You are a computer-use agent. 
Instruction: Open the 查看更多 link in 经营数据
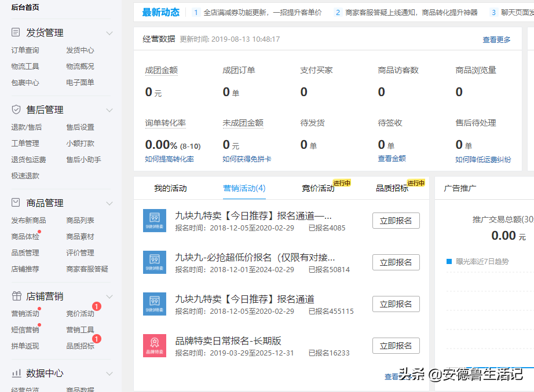496,39
